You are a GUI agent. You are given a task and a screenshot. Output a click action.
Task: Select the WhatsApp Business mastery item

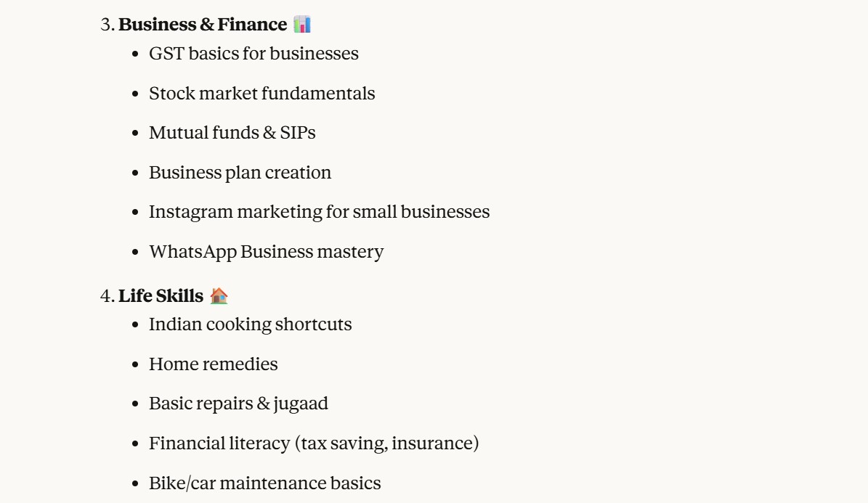(x=266, y=252)
